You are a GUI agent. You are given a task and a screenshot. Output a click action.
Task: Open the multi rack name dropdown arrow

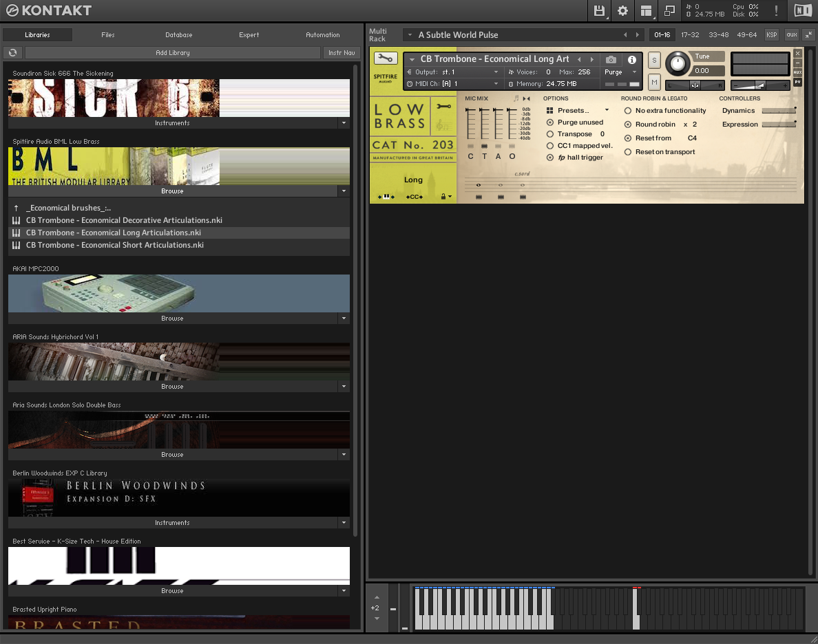tap(410, 35)
